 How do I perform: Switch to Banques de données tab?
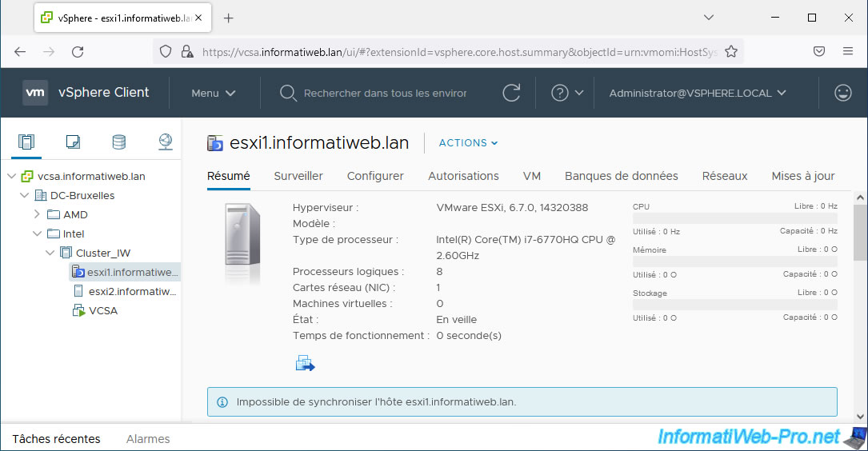[x=621, y=176]
